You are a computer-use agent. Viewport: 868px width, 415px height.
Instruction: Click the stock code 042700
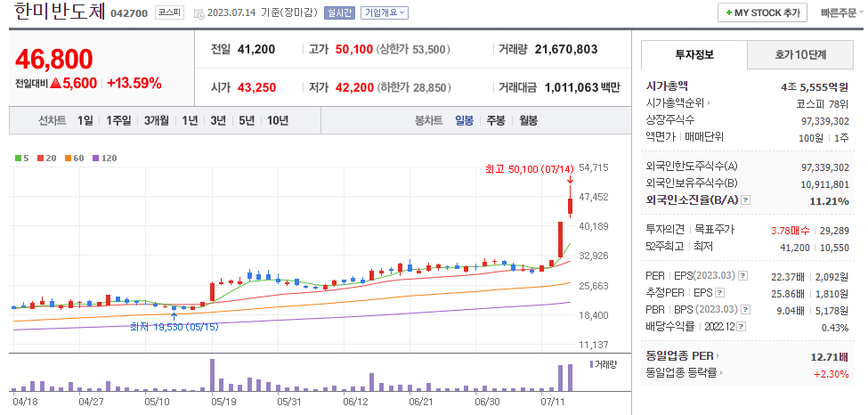click(x=129, y=13)
